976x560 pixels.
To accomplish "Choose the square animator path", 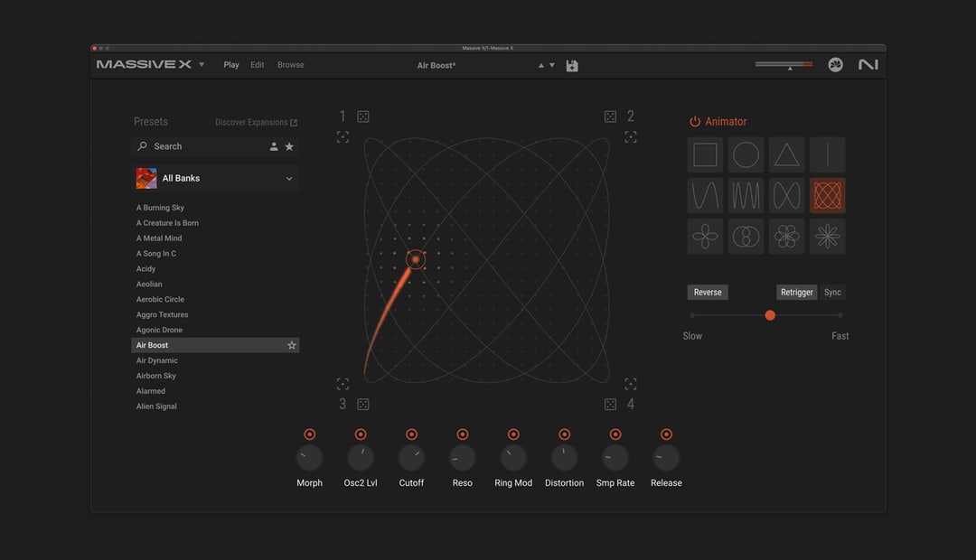I will pos(705,155).
